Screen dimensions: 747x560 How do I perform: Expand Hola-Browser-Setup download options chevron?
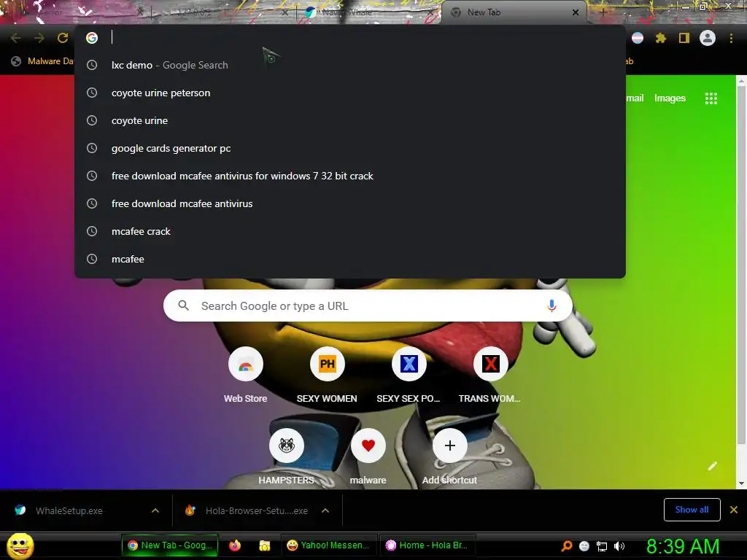(x=325, y=510)
